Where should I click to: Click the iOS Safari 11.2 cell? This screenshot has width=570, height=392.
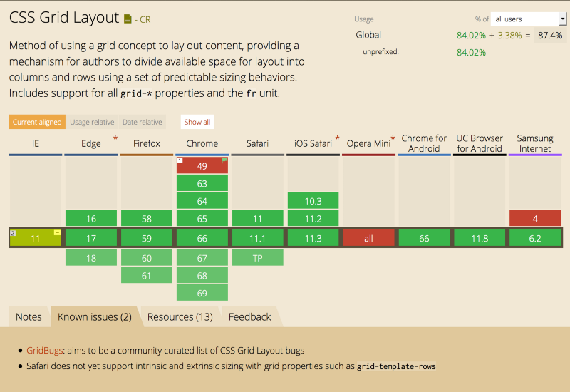click(313, 218)
